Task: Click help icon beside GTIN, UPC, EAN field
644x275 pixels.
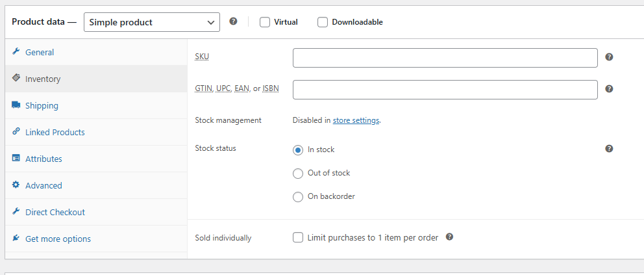Action: click(609, 89)
